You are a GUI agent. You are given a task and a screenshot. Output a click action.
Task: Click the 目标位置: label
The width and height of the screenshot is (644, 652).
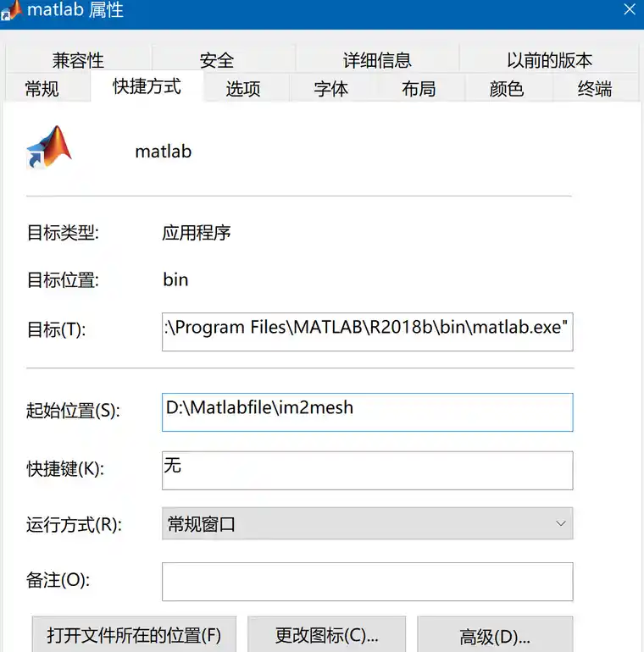click(63, 279)
